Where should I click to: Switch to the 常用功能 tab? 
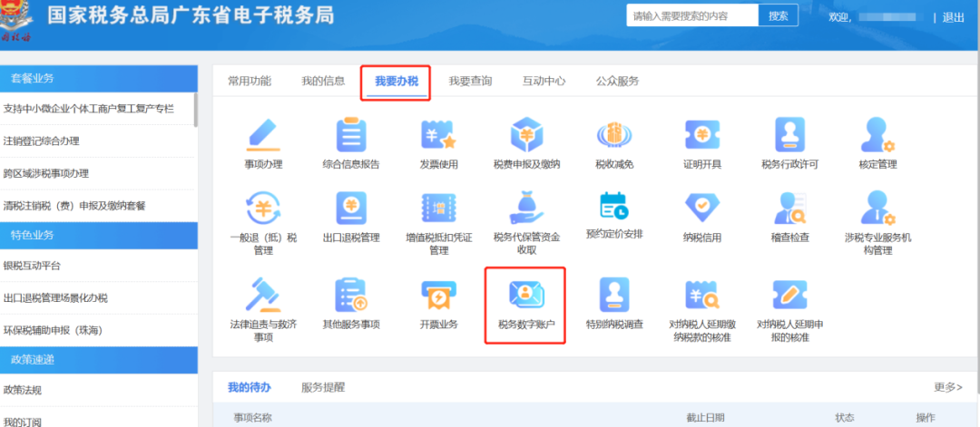click(x=250, y=82)
